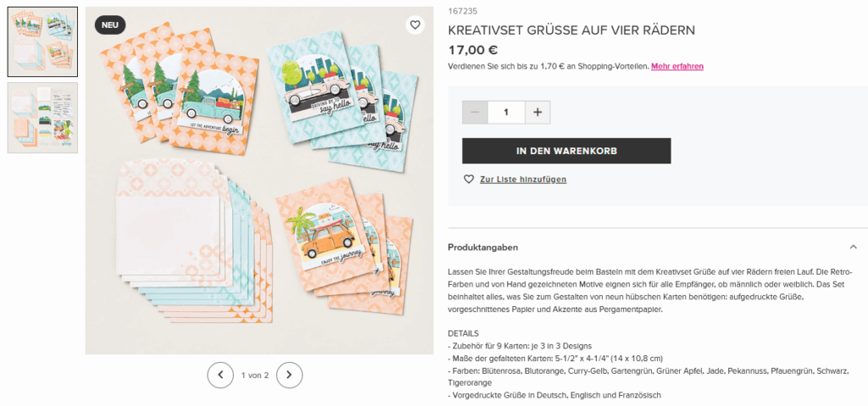Show the next product image arrow
Viewport: 868px width, 406px height.
coord(289,375)
